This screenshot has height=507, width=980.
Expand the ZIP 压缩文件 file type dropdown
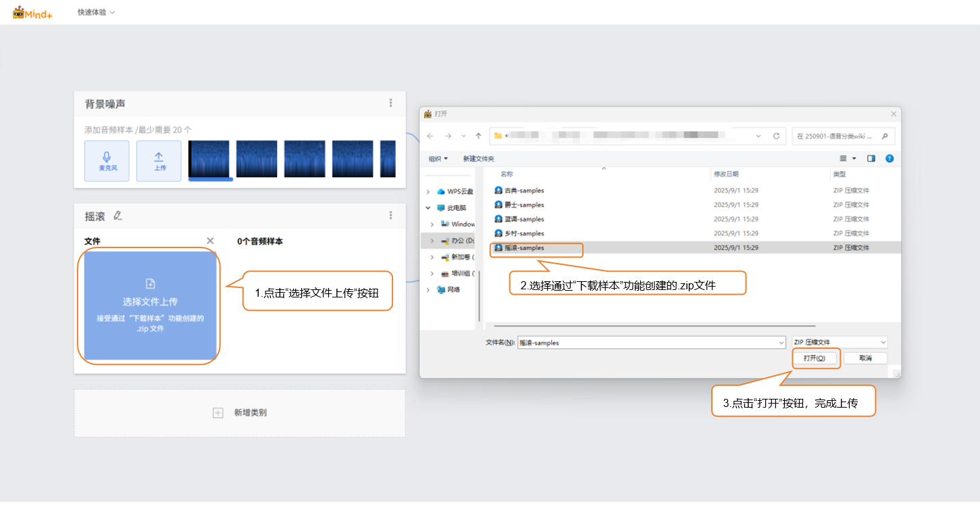839,343
